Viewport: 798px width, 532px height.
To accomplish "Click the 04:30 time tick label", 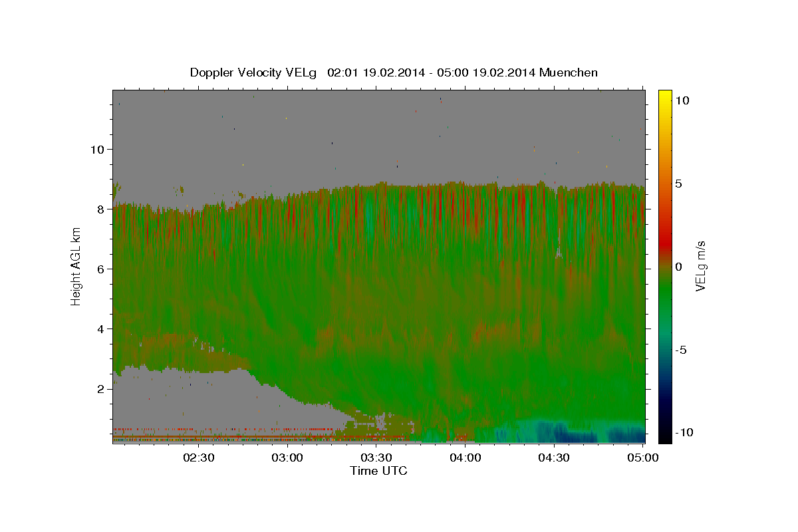I will [x=554, y=458].
